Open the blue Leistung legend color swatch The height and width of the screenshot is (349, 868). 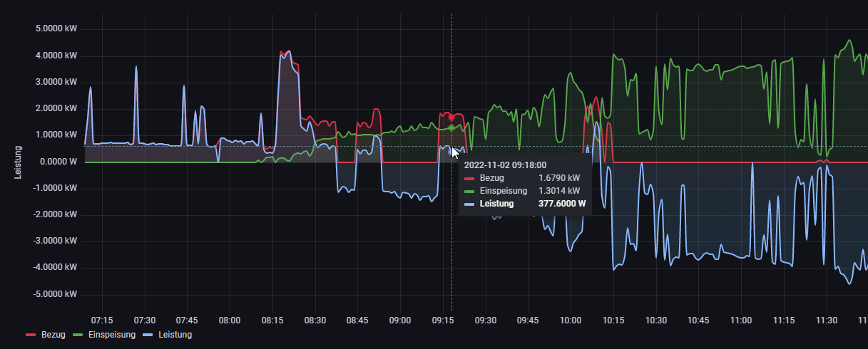(148, 335)
